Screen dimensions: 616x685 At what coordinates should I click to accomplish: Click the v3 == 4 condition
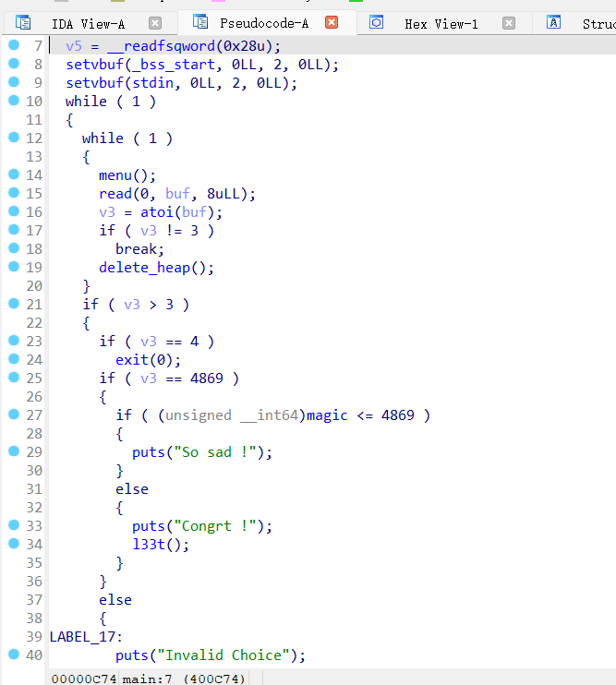click(170, 342)
